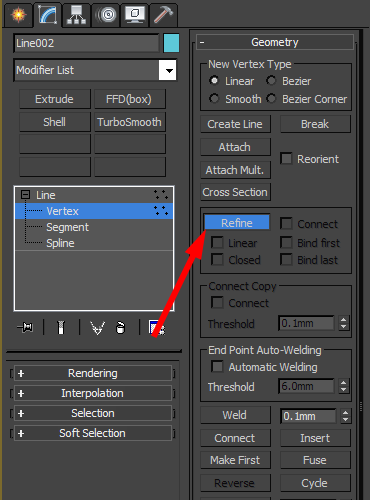Viewport: 370px width, 500px height.
Task: Enable Automatic Welding checkbox
Action: [x=217, y=367]
